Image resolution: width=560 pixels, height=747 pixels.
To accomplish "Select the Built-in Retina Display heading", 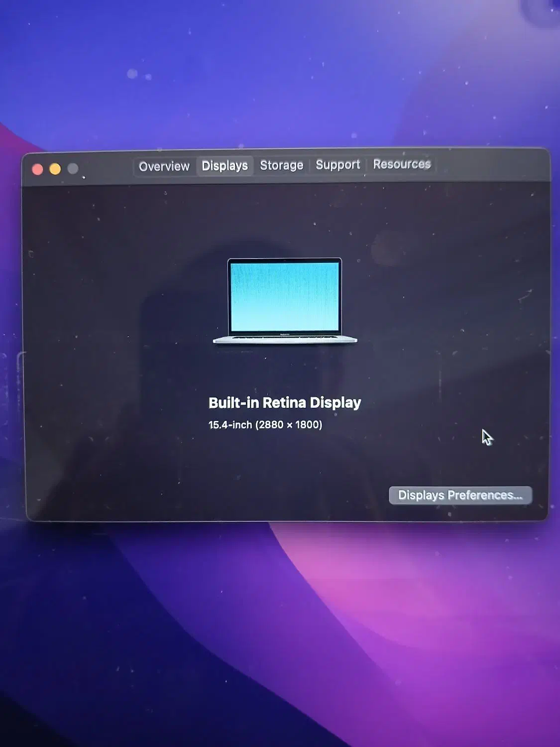I will [x=285, y=402].
